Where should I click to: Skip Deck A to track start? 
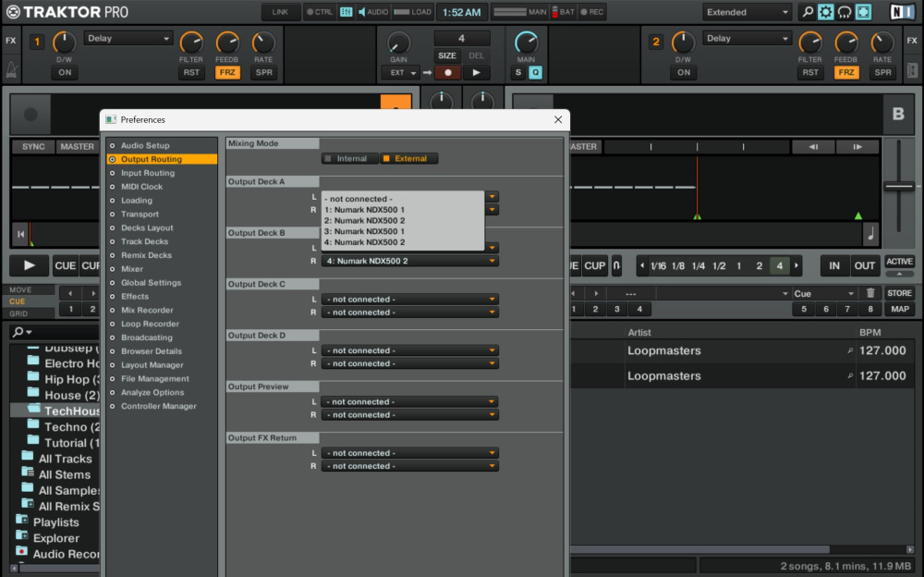20,234
